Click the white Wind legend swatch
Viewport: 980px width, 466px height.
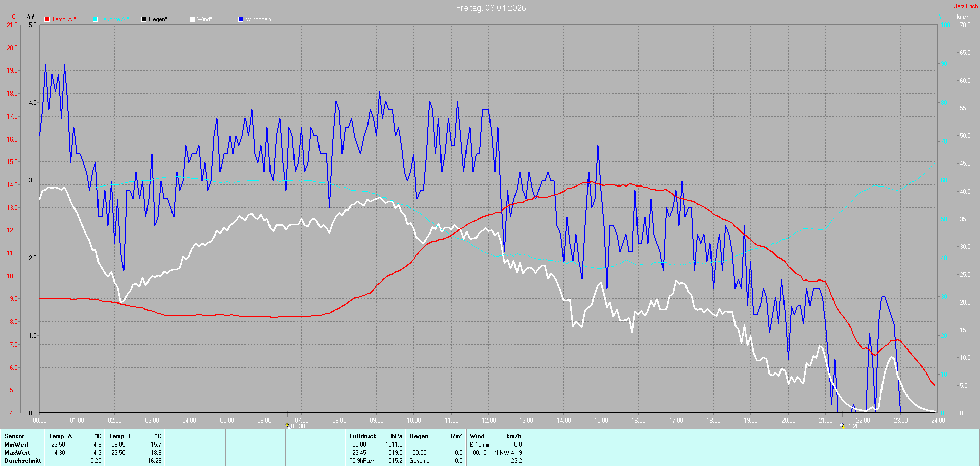click(192, 19)
